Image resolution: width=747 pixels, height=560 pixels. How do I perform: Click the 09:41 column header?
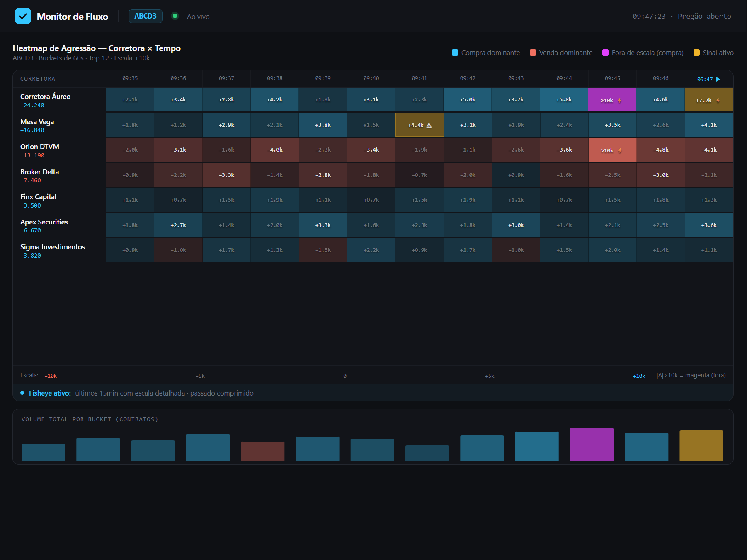point(420,78)
